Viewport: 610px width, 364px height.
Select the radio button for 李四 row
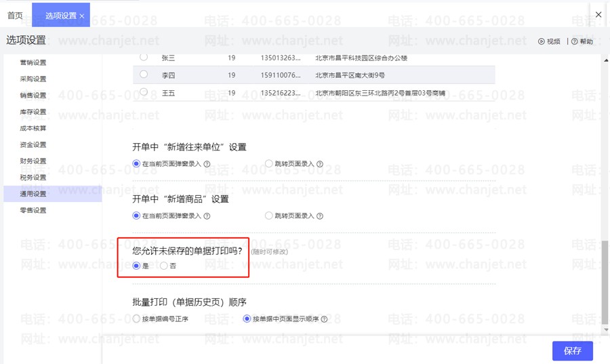coord(144,74)
